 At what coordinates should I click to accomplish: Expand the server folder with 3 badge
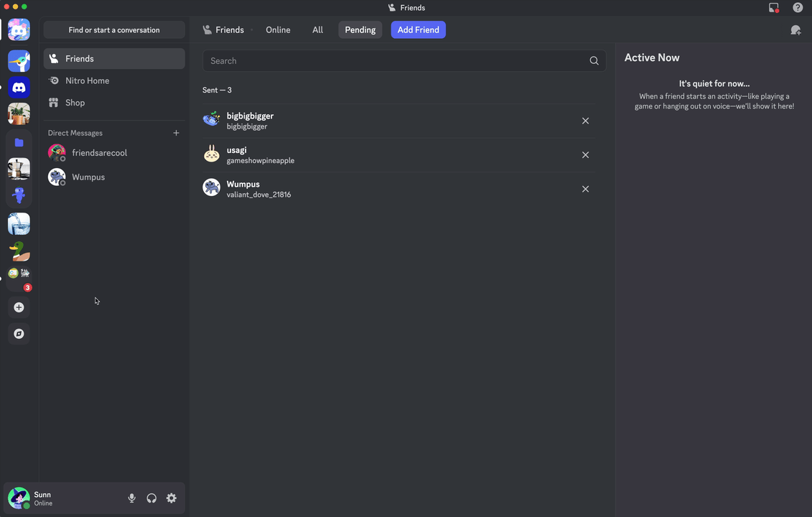point(19,278)
